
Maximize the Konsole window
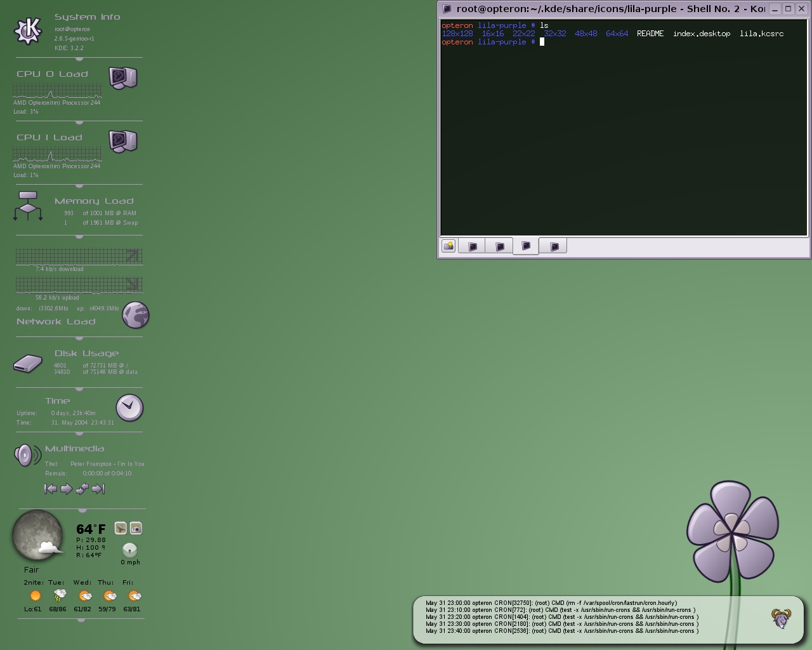click(x=788, y=8)
